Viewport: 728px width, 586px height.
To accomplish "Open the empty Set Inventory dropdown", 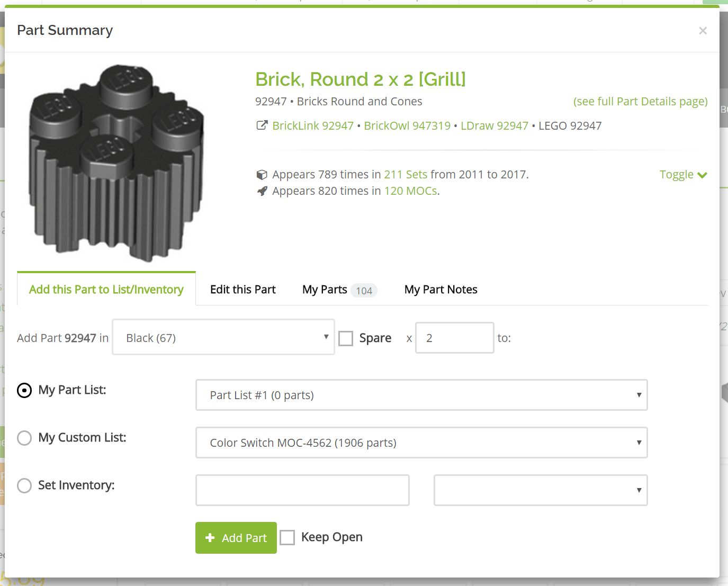I will 541,490.
